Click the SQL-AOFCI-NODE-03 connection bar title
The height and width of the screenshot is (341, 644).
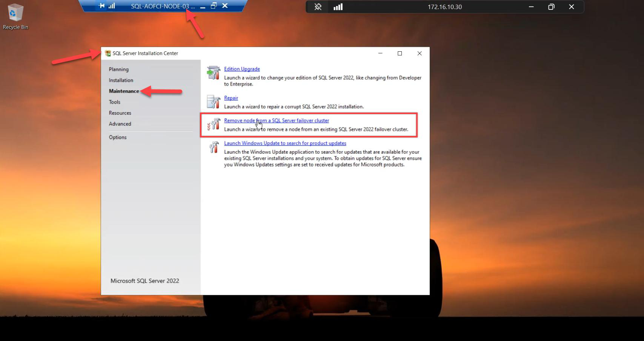pos(163,6)
